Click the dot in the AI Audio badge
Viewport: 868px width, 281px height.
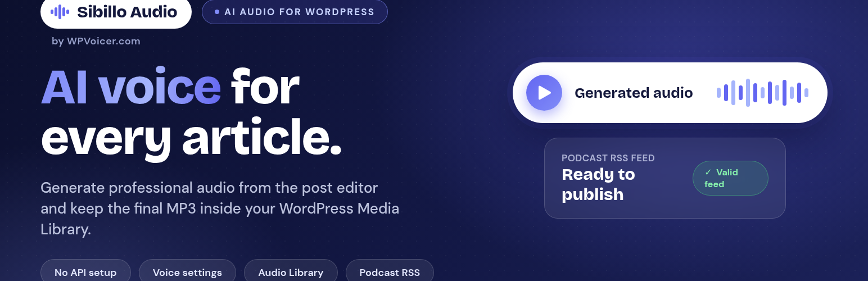pyautogui.click(x=217, y=12)
